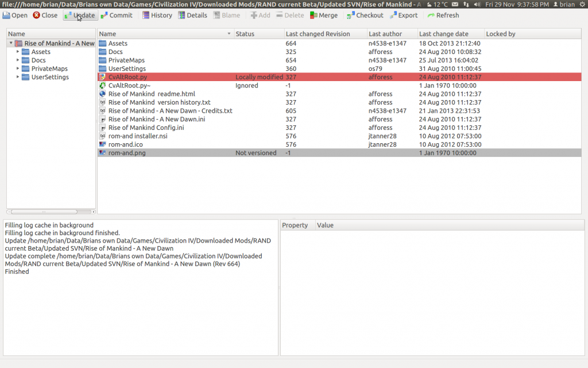Screen dimensions: 588x368
Task: Open the brian user menu
Action: coord(564,5)
